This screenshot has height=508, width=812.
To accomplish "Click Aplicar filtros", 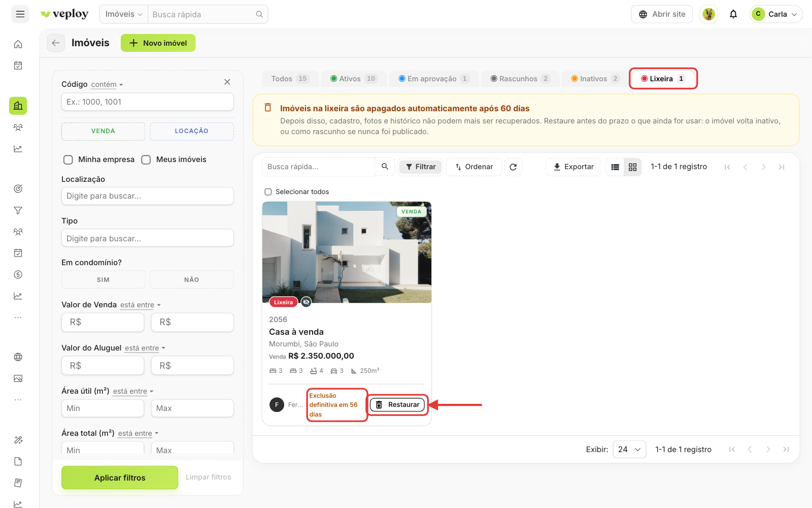I will (120, 478).
